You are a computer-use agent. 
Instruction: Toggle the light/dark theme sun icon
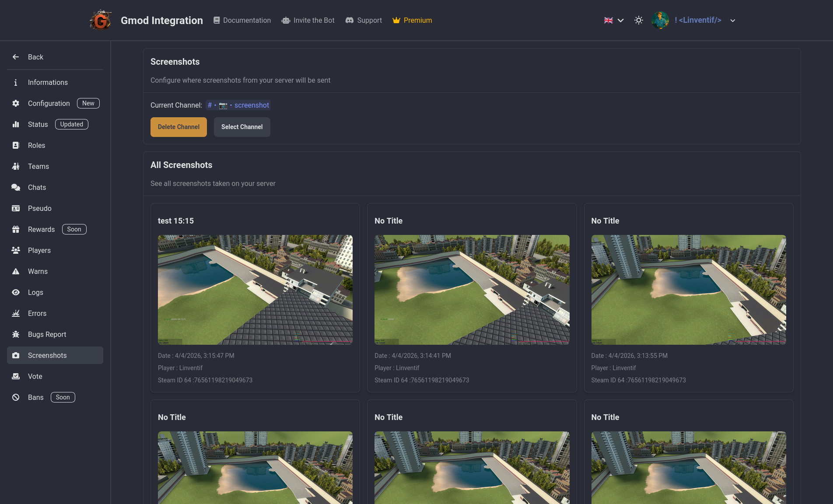(638, 20)
